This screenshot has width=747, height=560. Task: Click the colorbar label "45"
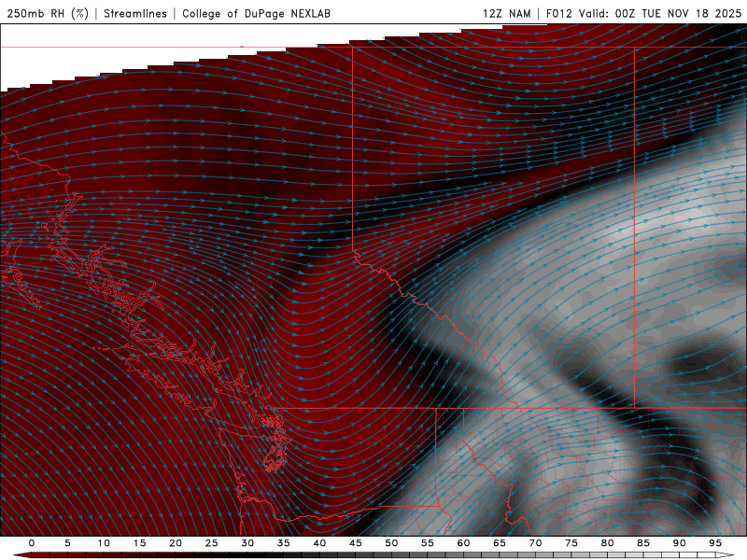coord(356,543)
